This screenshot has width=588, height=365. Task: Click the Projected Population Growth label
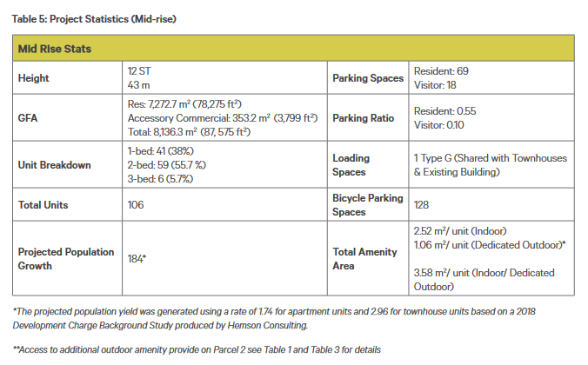click(x=66, y=259)
